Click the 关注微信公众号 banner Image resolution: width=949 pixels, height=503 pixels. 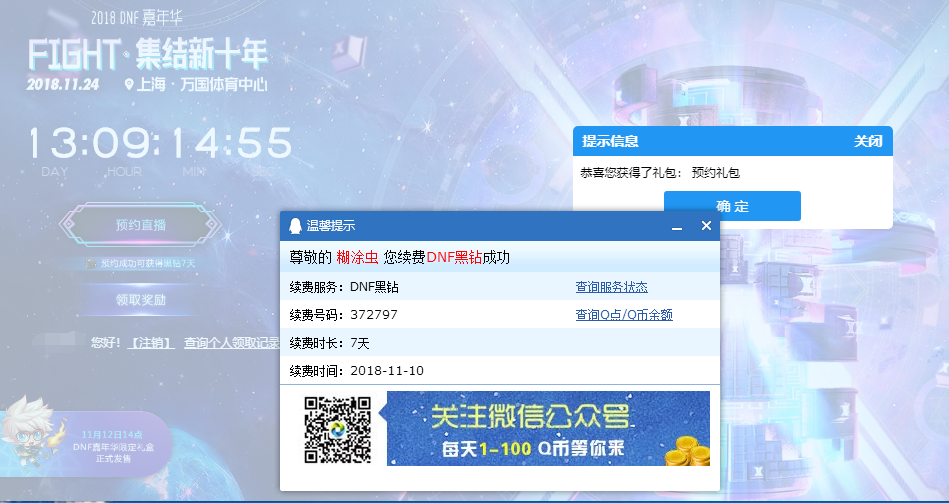(548, 428)
